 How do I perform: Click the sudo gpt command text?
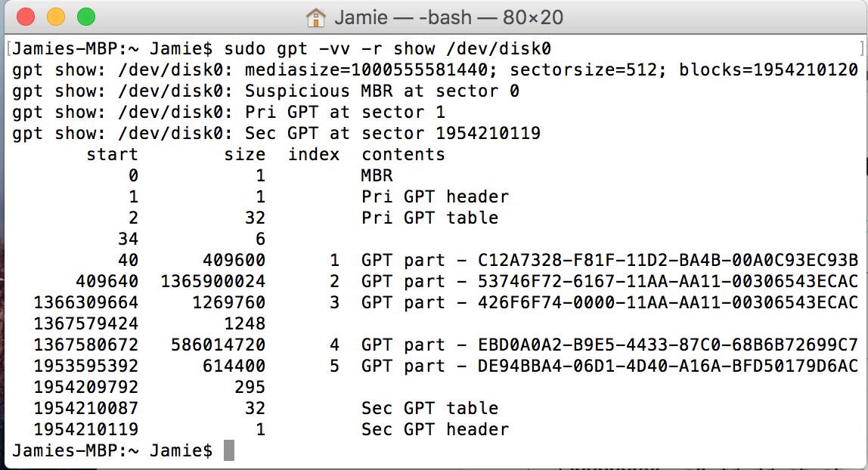pos(388,49)
